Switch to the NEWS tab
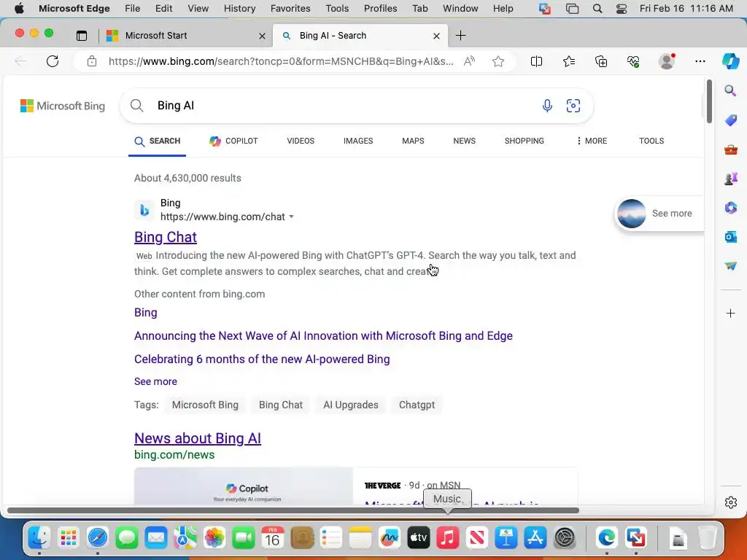The height and width of the screenshot is (560, 747). (x=465, y=141)
